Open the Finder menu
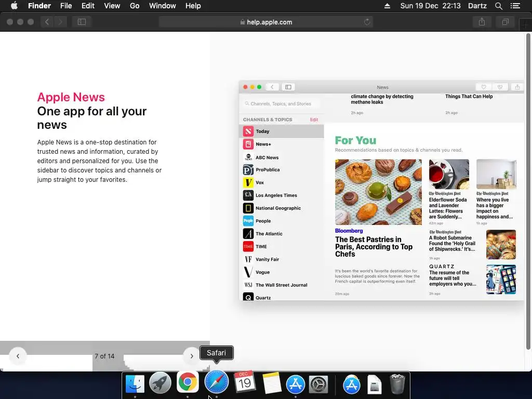532x399 pixels. tap(39, 6)
